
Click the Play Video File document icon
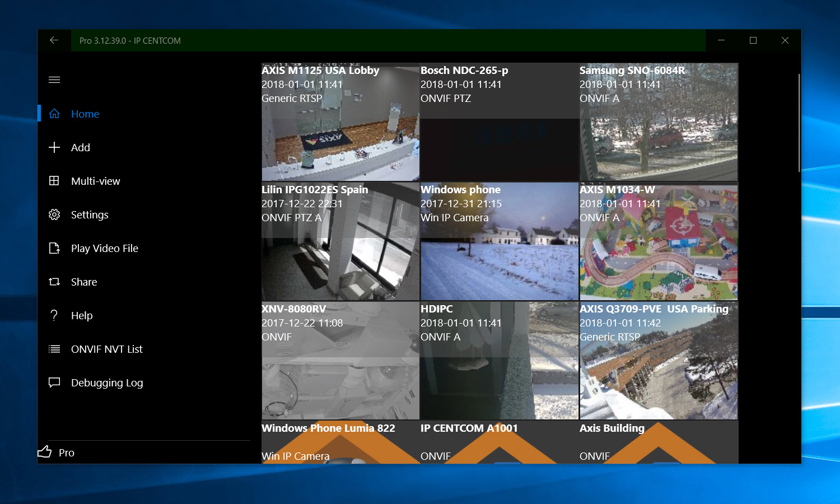[x=54, y=248]
